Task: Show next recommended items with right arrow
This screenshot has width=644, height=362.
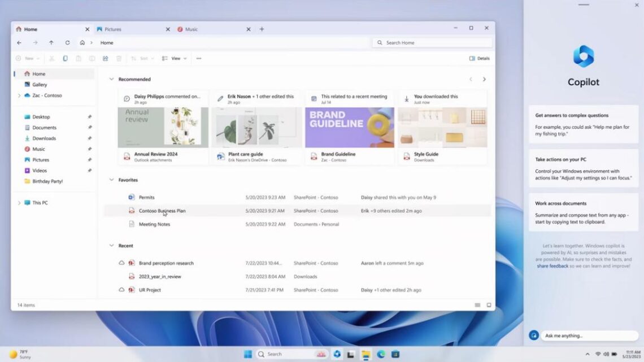Action: tap(484, 79)
